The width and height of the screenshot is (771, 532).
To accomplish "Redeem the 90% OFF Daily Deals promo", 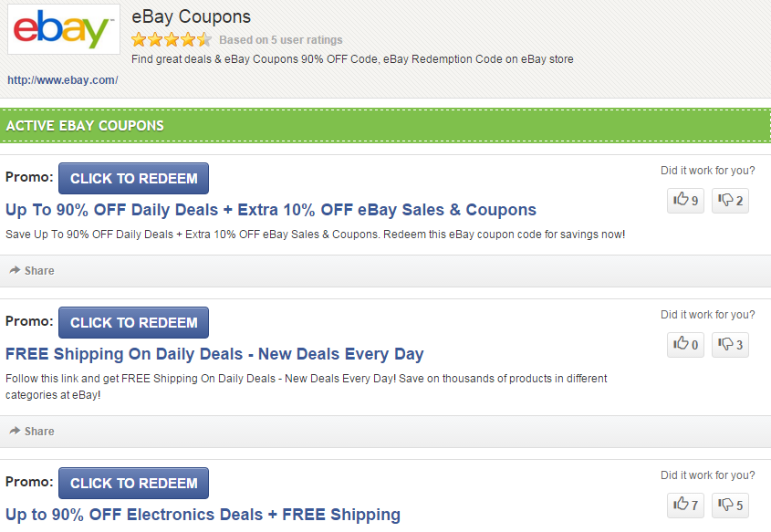I will coord(133,179).
